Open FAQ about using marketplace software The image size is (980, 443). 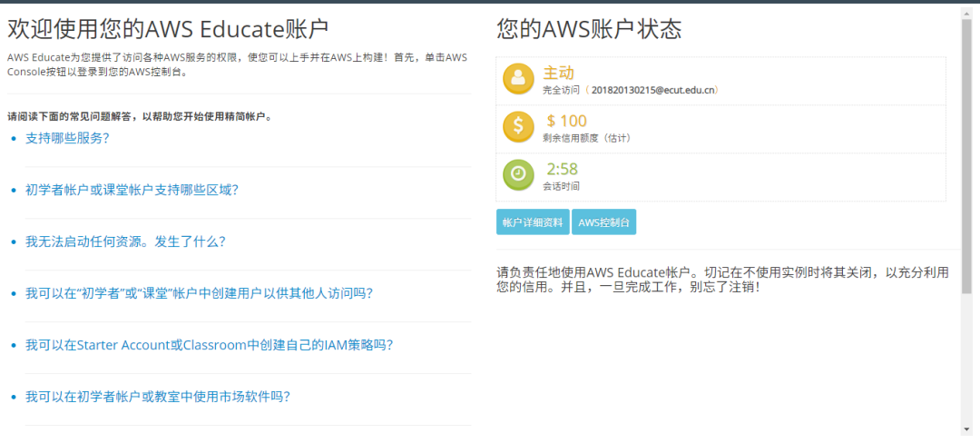[x=158, y=396]
